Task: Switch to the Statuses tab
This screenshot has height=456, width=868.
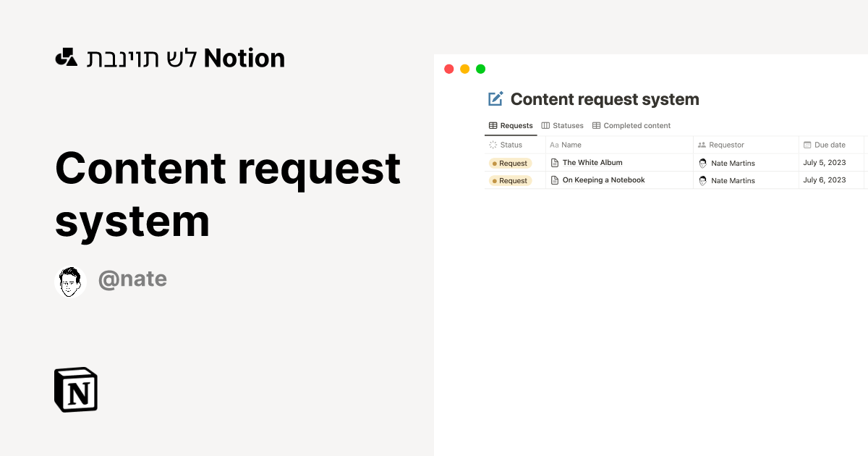Action: [567, 125]
